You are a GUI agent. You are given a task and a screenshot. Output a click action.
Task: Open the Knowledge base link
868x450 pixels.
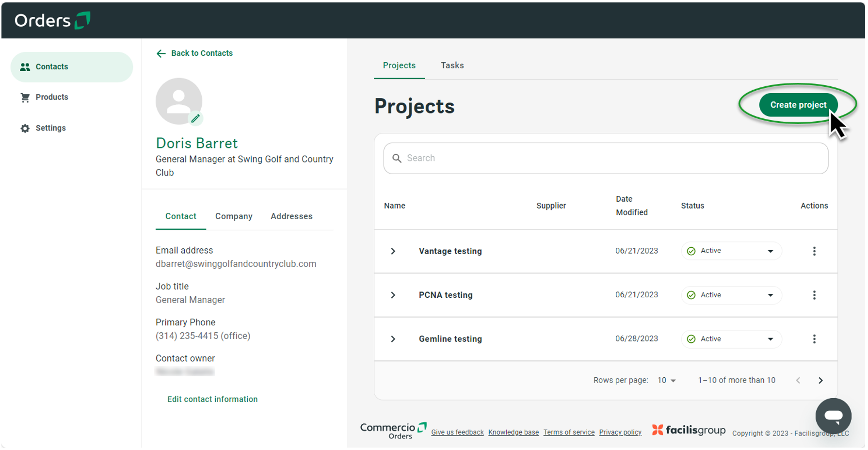[x=514, y=433]
